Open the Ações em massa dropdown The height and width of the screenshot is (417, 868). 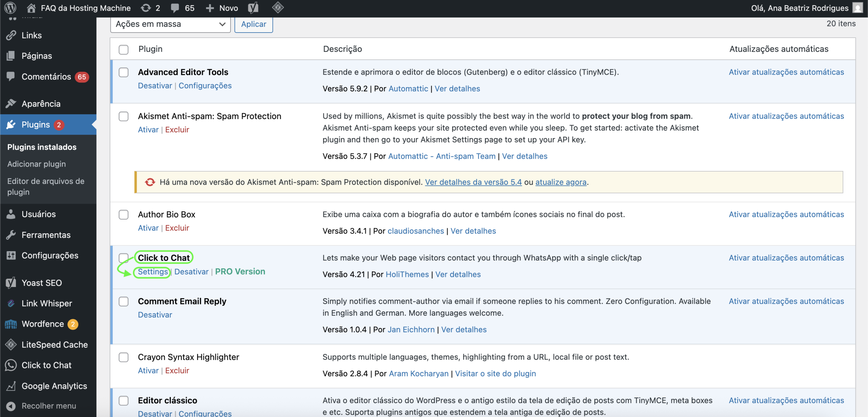point(171,24)
